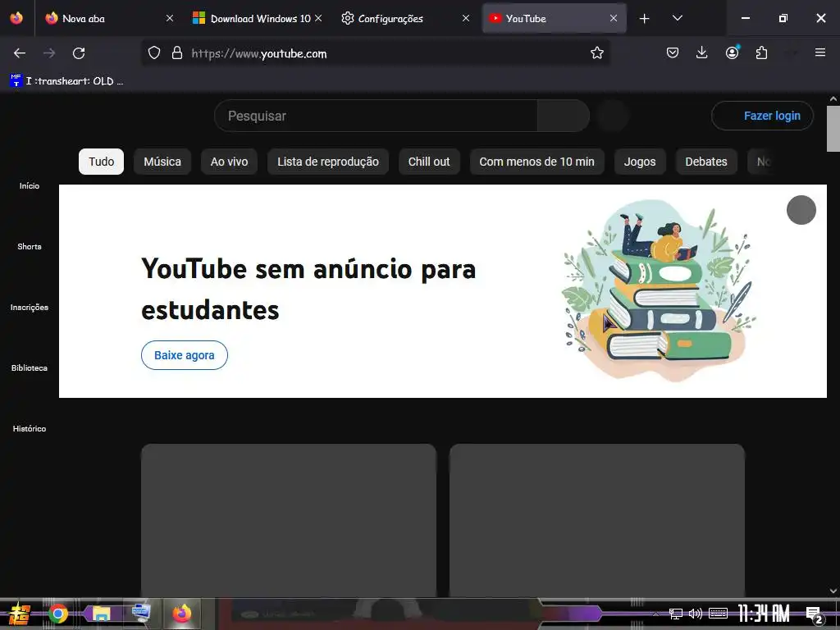840x630 pixels.
Task: Select the Jogos filter chip
Action: click(x=640, y=162)
